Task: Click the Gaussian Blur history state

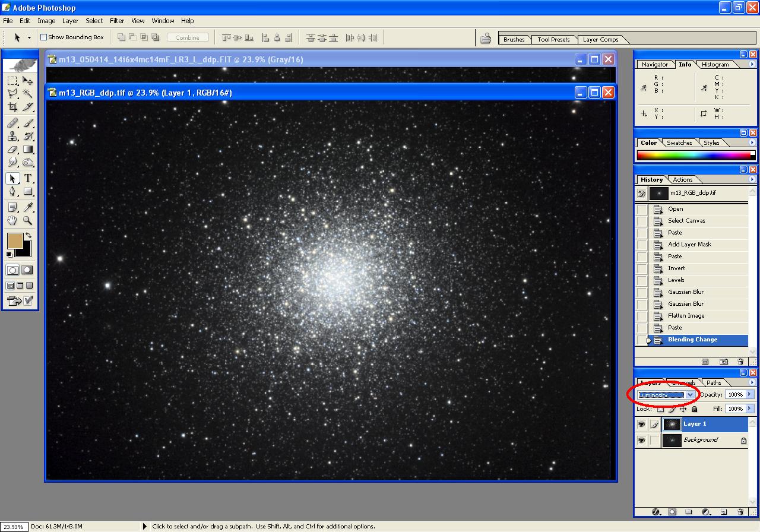Action: 685,292
